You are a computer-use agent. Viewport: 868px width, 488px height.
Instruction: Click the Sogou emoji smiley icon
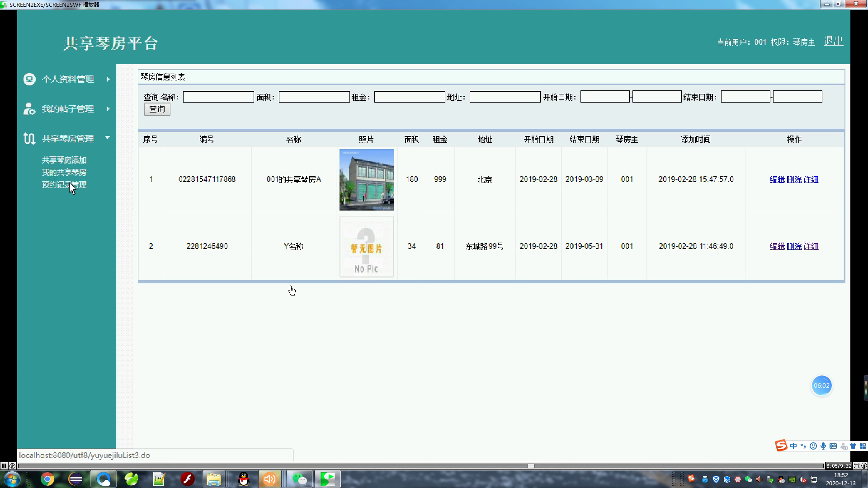[x=813, y=446]
